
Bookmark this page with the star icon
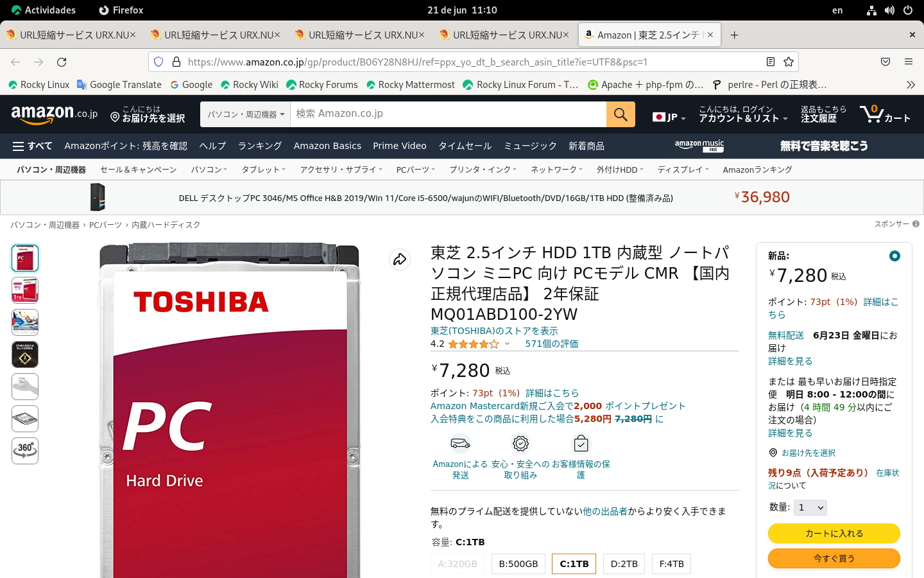tap(789, 62)
